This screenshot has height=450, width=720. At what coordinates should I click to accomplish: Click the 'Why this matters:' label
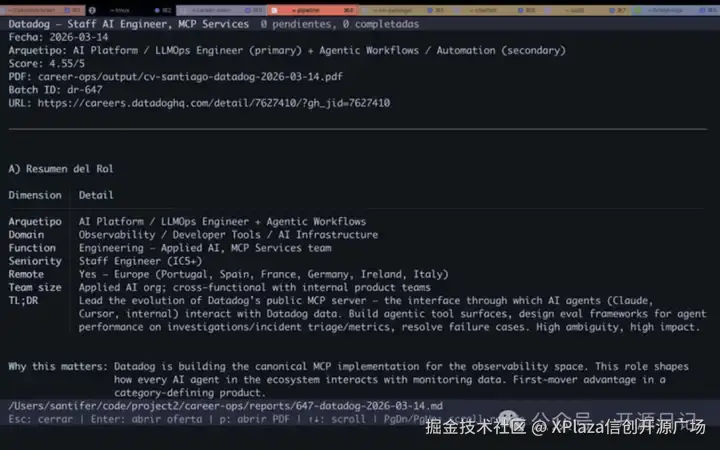pyautogui.click(x=58, y=366)
